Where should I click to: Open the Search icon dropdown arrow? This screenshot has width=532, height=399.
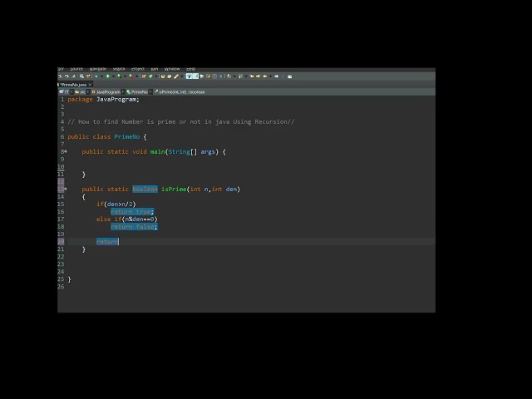coord(182,76)
